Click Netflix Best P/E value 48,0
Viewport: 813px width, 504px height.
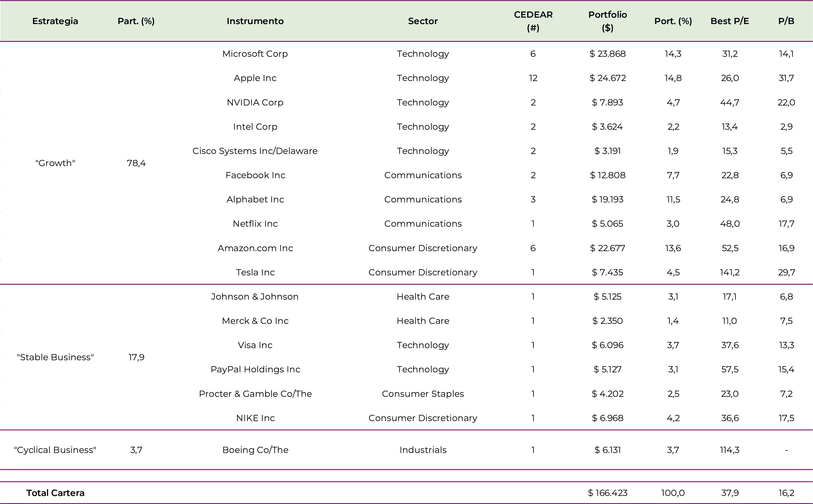pos(730,224)
